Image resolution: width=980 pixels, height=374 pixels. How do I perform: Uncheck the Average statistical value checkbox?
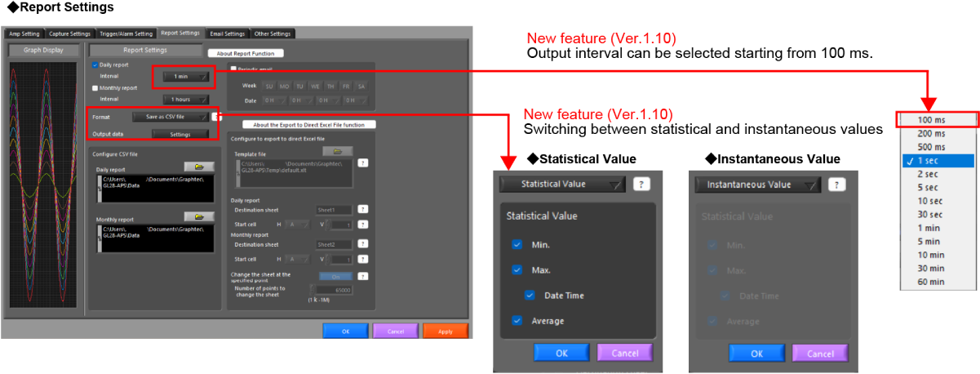coord(517,321)
